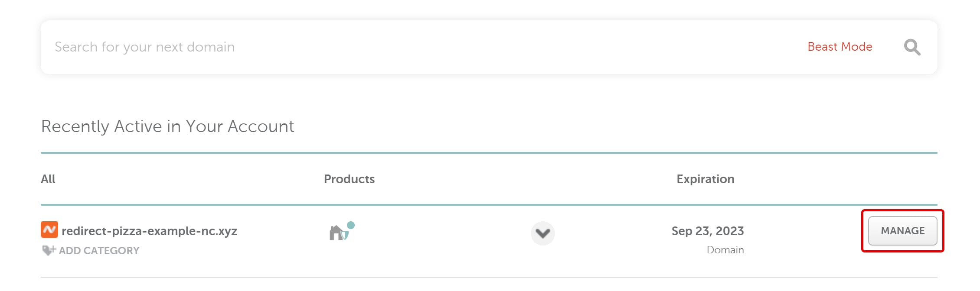Enable Beast Mode search link

[840, 47]
